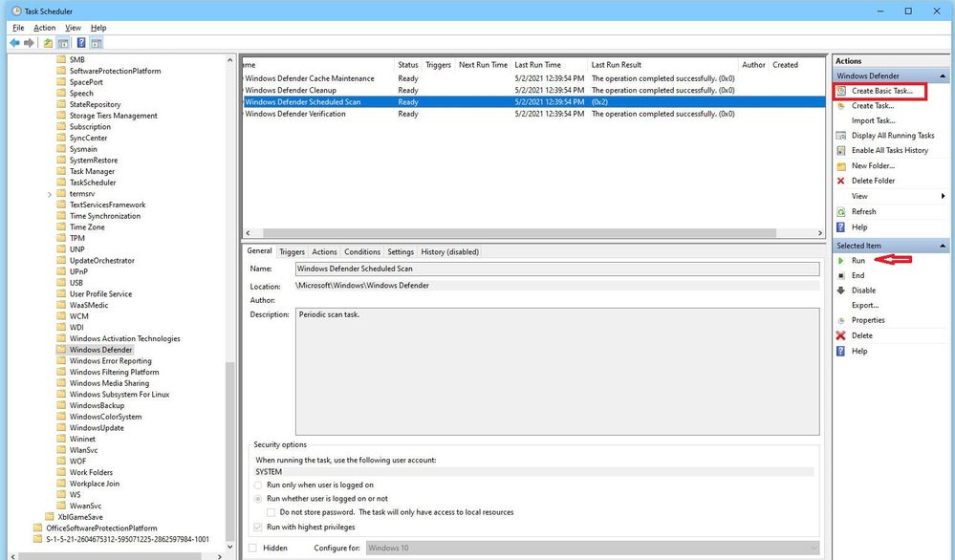Open the Help menu in menu bar
The image size is (955, 560).
[x=98, y=28]
